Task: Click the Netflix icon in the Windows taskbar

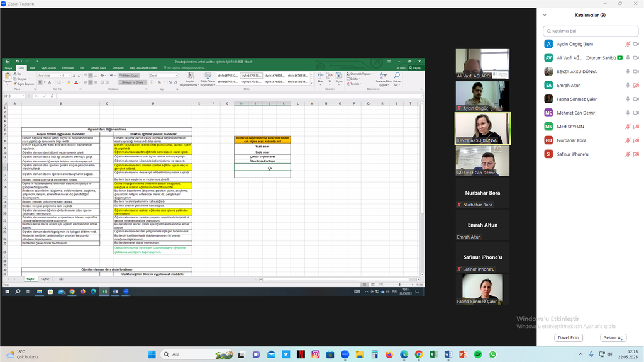Action: tap(301, 354)
